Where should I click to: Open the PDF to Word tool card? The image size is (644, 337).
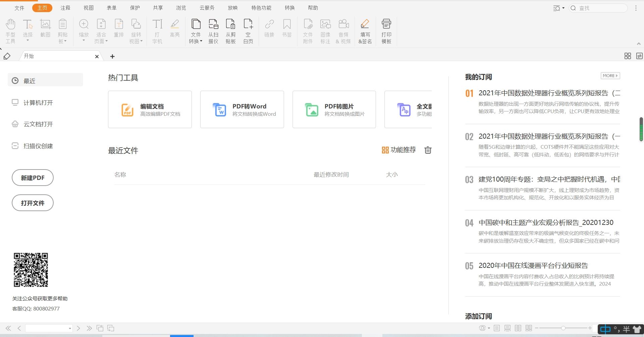coord(242,109)
